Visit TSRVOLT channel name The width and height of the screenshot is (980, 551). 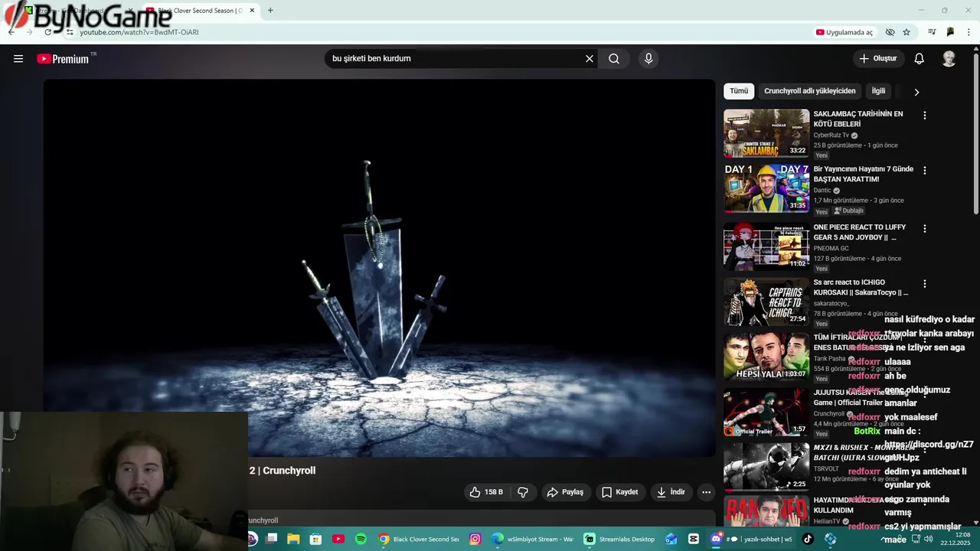pyautogui.click(x=826, y=469)
